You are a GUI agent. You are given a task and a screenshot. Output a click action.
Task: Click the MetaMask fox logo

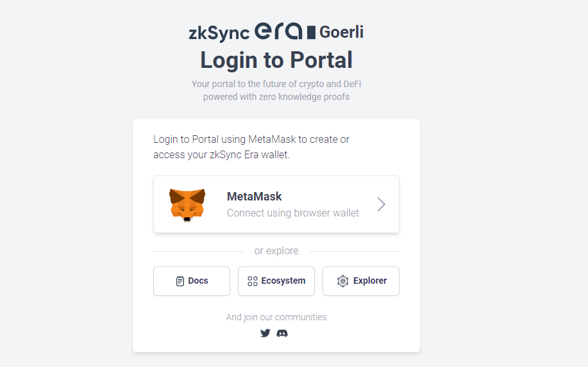click(x=187, y=205)
